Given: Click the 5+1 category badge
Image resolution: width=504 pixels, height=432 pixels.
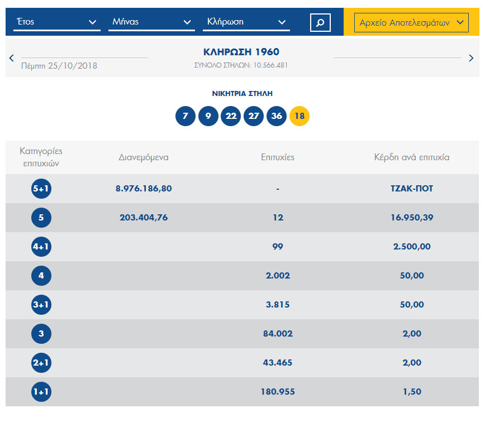Looking at the screenshot, I should [x=41, y=189].
